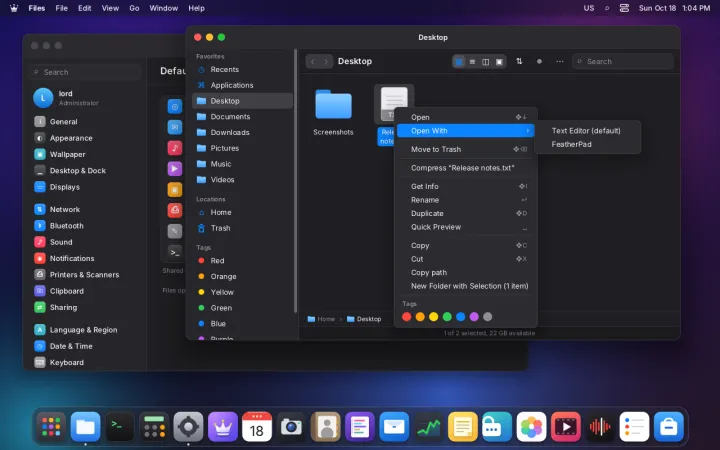Image resolution: width=720 pixels, height=450 pixels.
Task: Apply the yellow tag swatch
Action: (433, 316)
